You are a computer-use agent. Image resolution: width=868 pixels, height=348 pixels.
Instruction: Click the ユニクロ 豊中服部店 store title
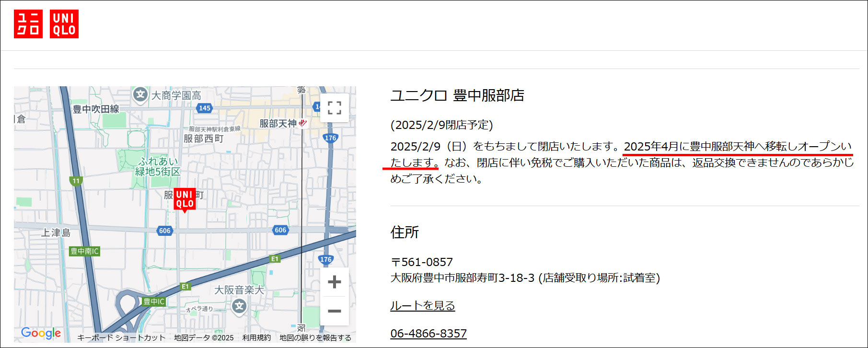click(457, 95)
